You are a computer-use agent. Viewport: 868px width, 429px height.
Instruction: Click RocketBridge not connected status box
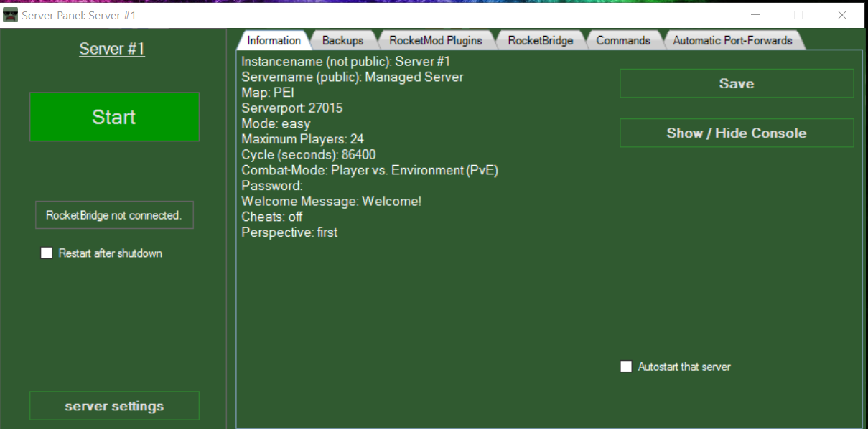114,215
